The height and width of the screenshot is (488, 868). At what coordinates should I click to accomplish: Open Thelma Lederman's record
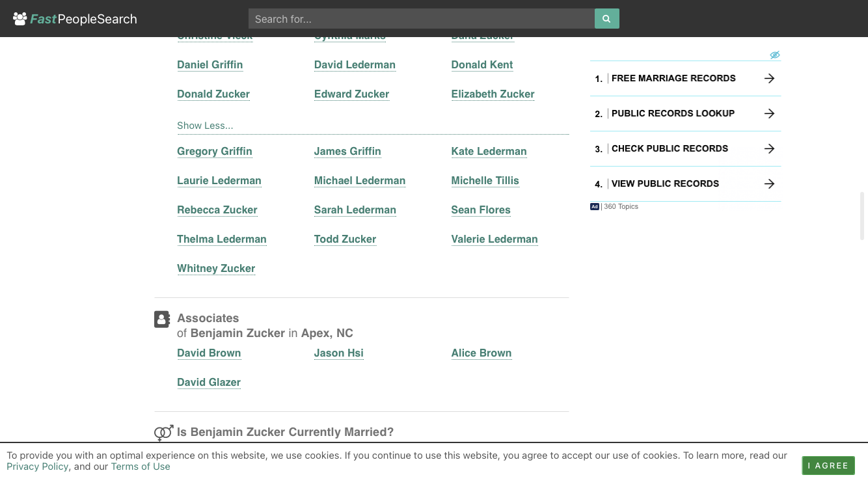[x=221, y=239]
